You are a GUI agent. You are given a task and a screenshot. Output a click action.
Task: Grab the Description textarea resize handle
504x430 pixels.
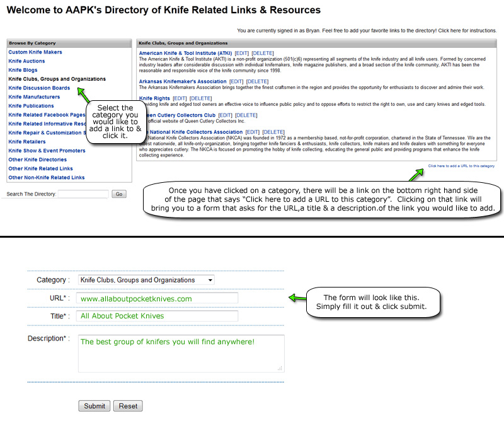pyautogui.click(x=280, y=369)
